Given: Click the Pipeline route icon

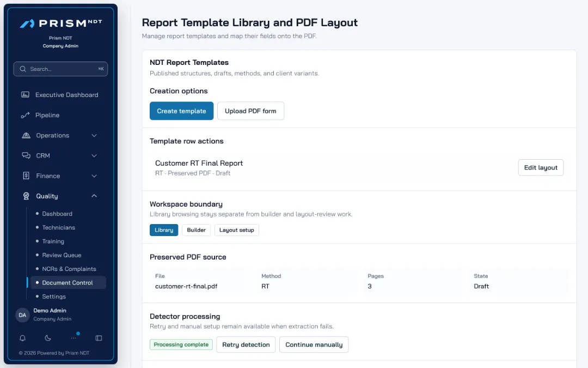Looking at the screenshot, I should click(x=25, y=115).
